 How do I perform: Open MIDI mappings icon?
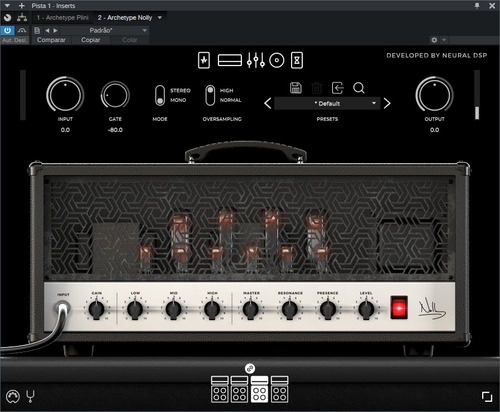pos(13,396)
